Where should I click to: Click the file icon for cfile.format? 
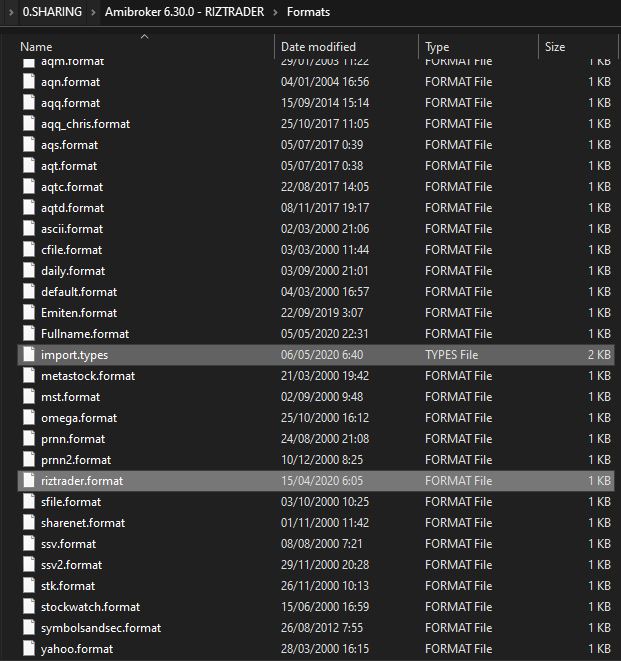[29, 250]
